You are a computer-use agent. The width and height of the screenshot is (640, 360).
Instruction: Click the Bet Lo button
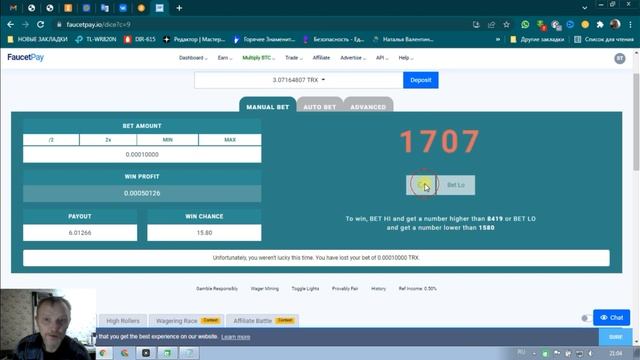click(x=456, y=185)
